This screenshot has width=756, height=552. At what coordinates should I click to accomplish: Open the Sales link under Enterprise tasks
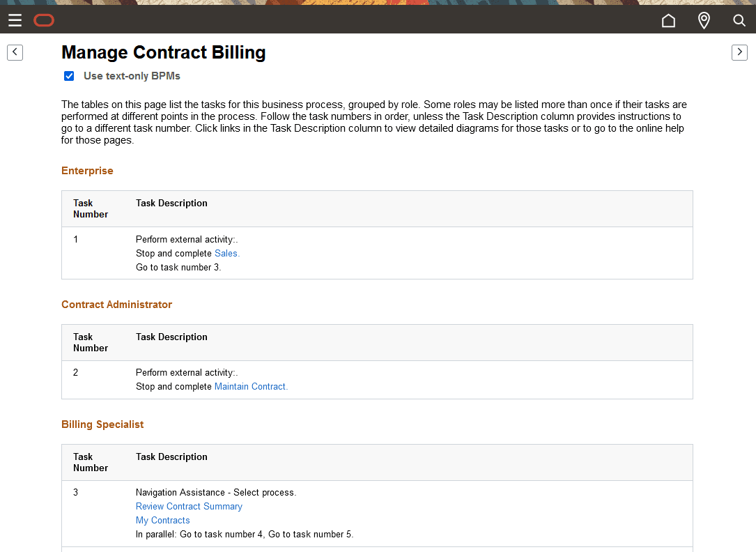(x=226, y=253)
